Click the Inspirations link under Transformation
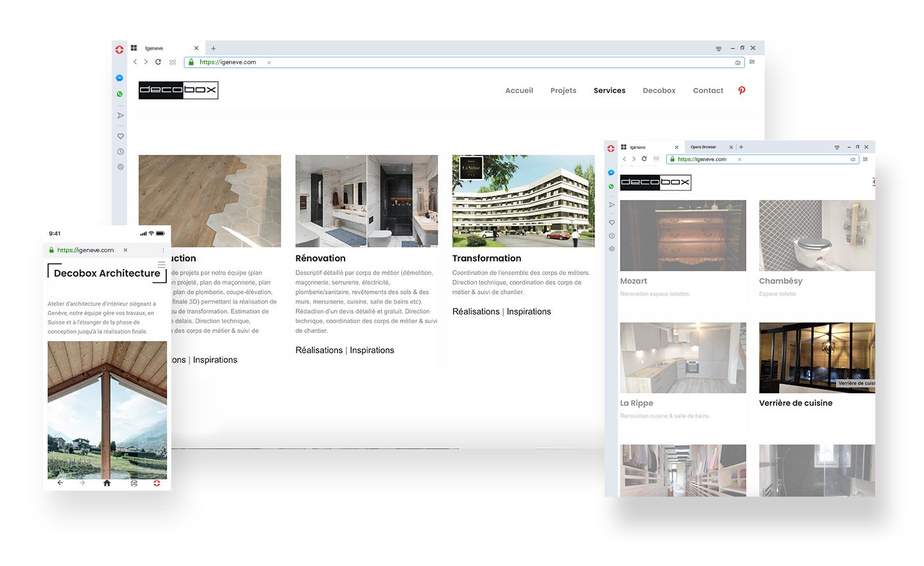 (x=529, y=312)
